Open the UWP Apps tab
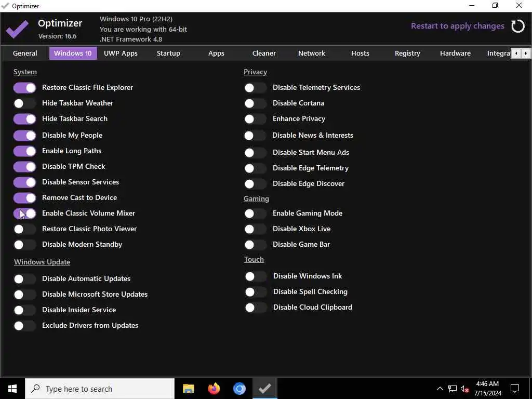 [121, 54]
